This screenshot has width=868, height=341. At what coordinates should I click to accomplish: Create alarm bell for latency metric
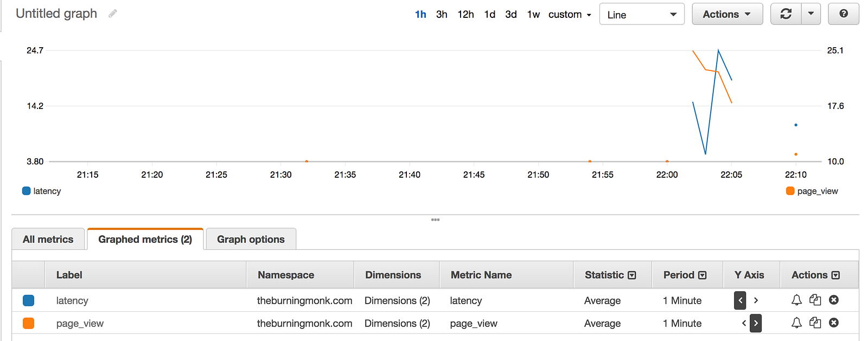click(x=796, y=300)
